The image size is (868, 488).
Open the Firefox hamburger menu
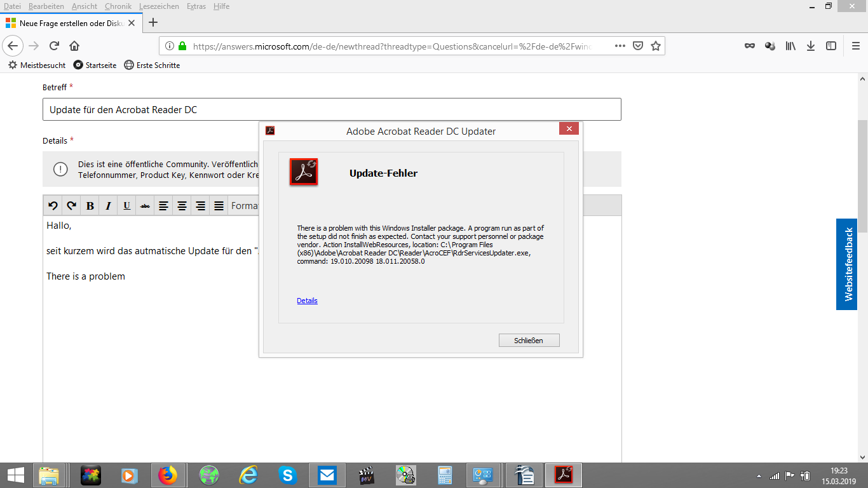[x=856, y=46]
